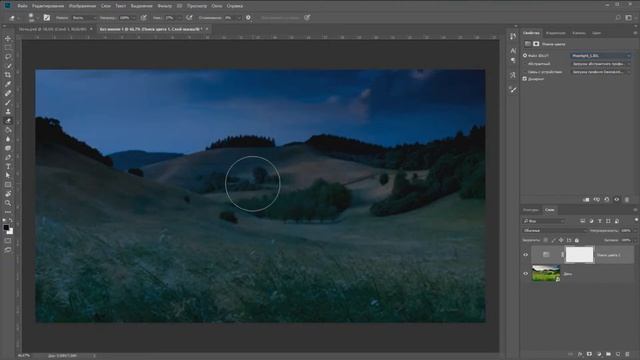The image size is (640, 360).
Task: Open the Файл menu
Action: tap(22, 6)
